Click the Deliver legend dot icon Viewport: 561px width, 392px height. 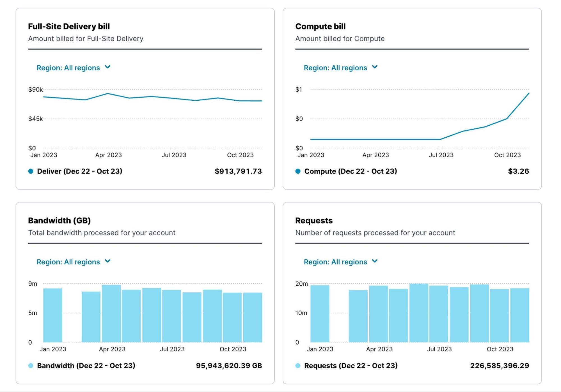pos(30,171)
